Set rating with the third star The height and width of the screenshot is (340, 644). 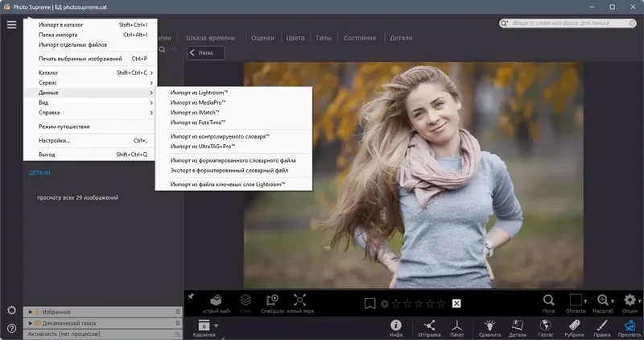pos(418,304)
